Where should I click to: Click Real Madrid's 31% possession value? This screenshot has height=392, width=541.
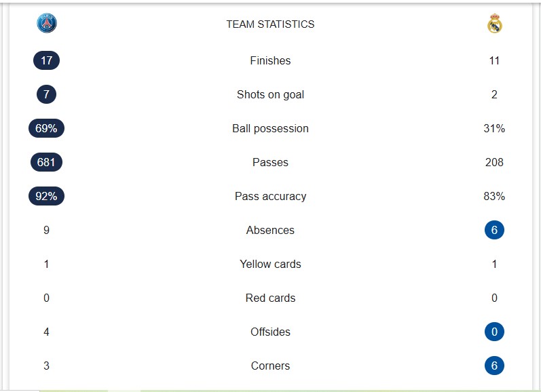(494, 128)
